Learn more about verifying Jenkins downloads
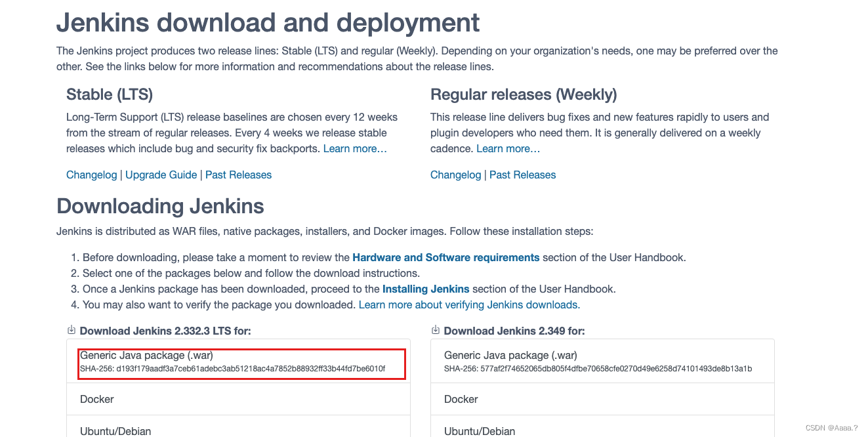Viewport: 868px width, 437px height. 469,304
